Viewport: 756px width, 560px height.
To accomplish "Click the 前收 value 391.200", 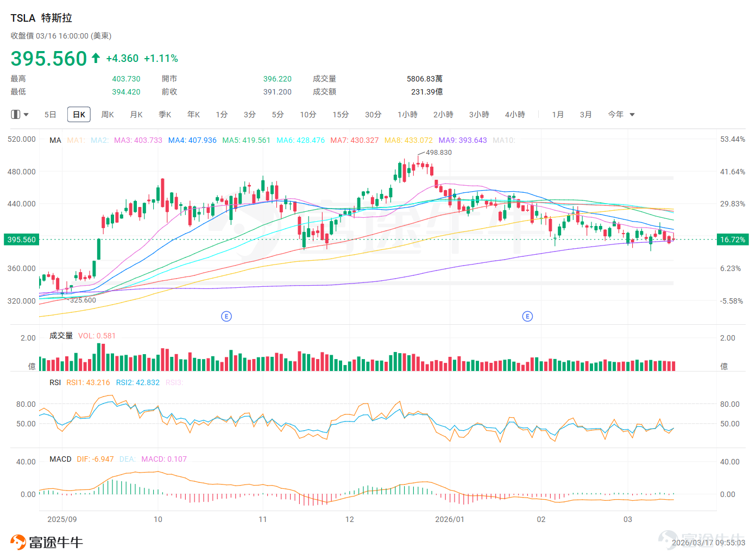I will pos(278,92).
